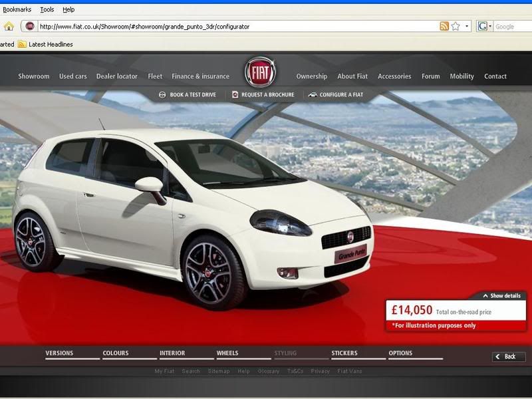Open the Google search engine selector
The width and height of the screenshot is (532, 399).
pos(485,26)
